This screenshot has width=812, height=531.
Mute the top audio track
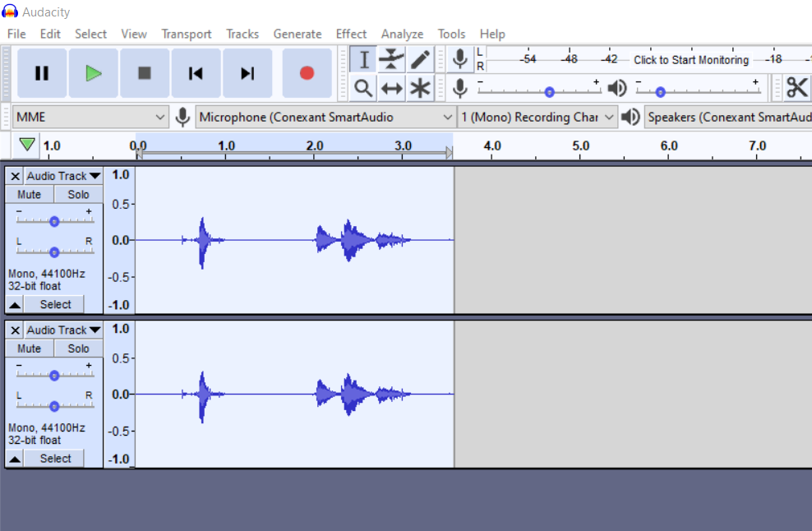[29, 194]
